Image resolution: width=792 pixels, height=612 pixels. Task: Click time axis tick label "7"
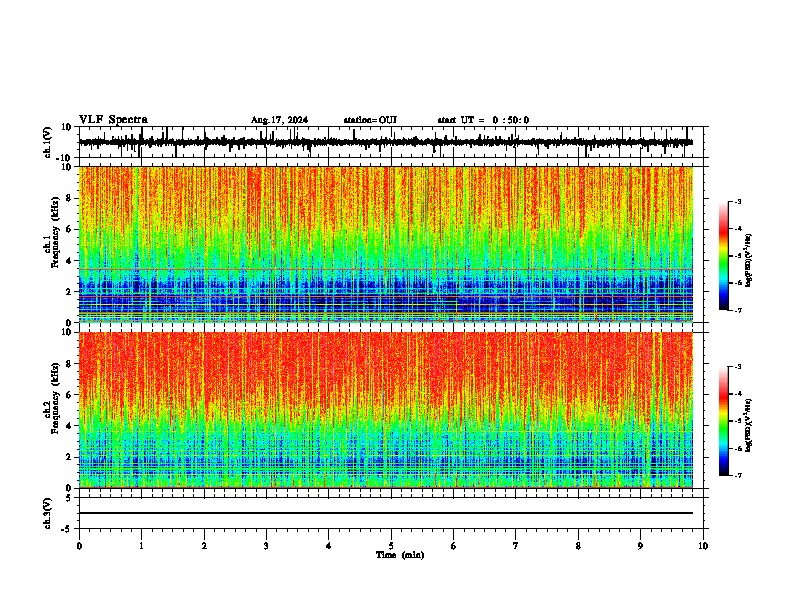coord(516,546)
